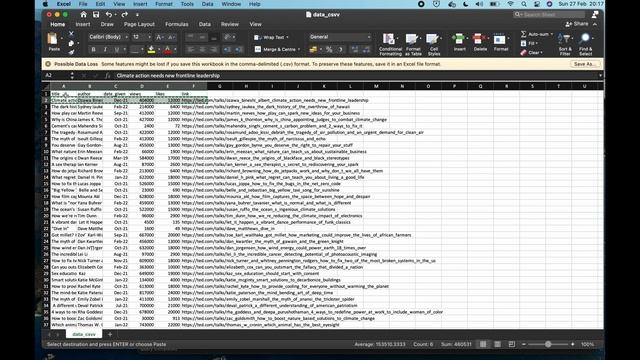Click Auto-sum

[x=535, y=34]
